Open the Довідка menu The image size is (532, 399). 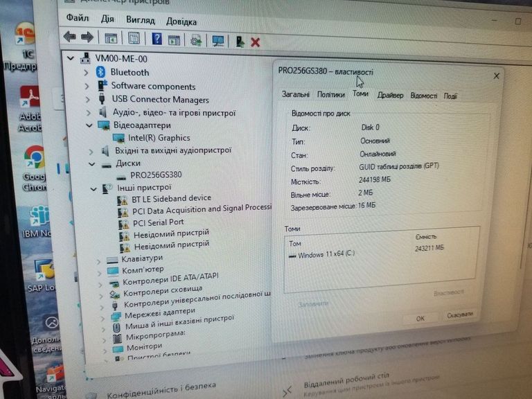(x=181, y=22)
